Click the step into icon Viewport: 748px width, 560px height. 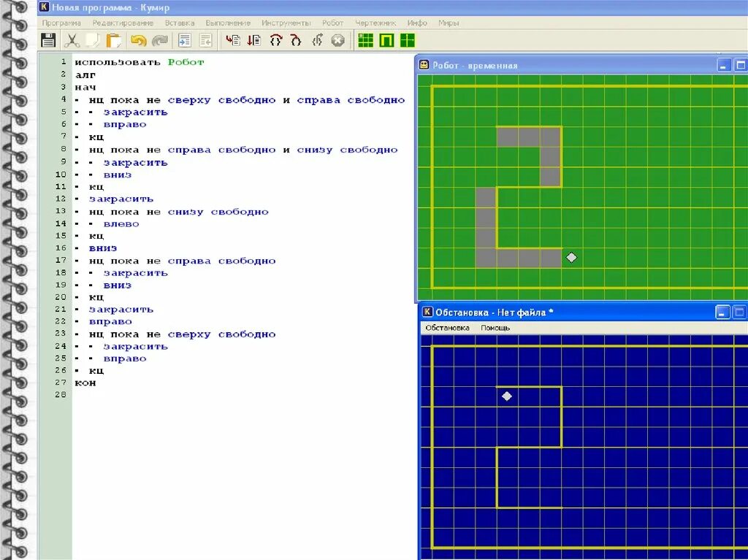(x=297, y=41)
